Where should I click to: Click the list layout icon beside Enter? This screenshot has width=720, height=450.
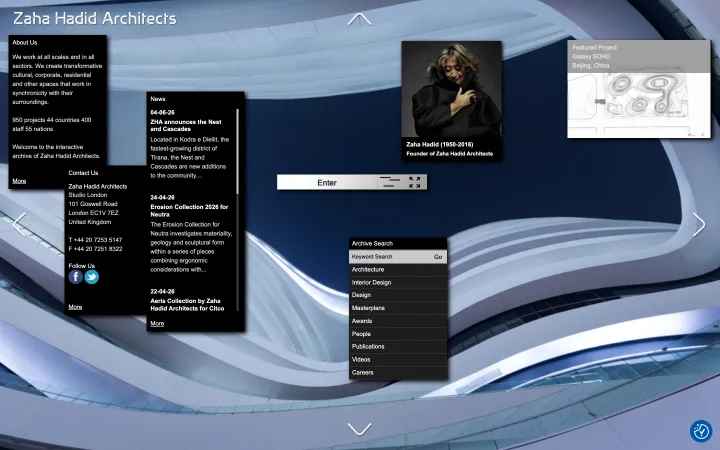[x=390, y=182]
